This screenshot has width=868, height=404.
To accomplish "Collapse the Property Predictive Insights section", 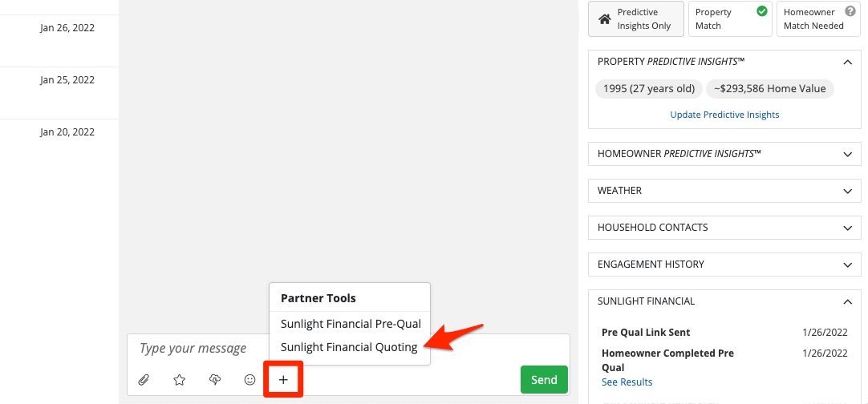I will (847, 62).
